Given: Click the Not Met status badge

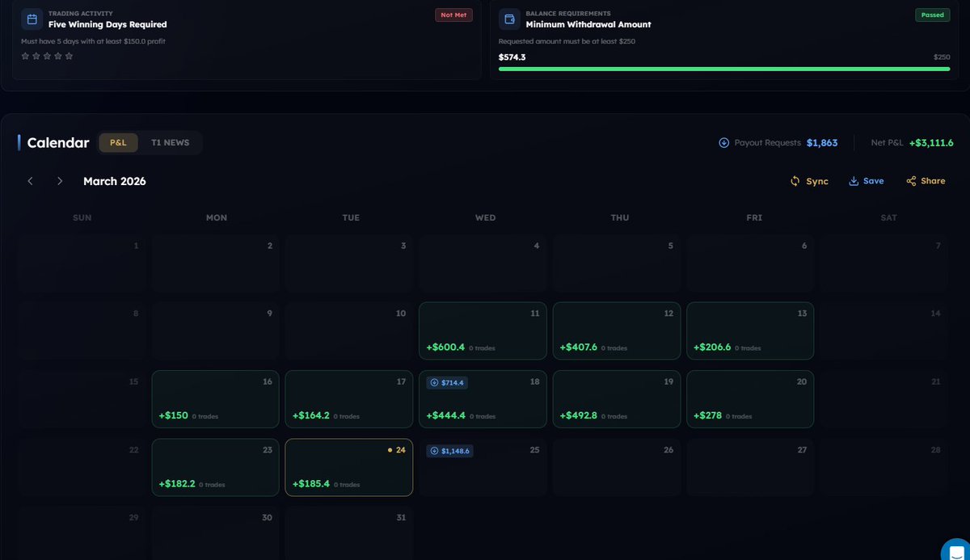Looking at the screenshot, I should tap(453, 15).
